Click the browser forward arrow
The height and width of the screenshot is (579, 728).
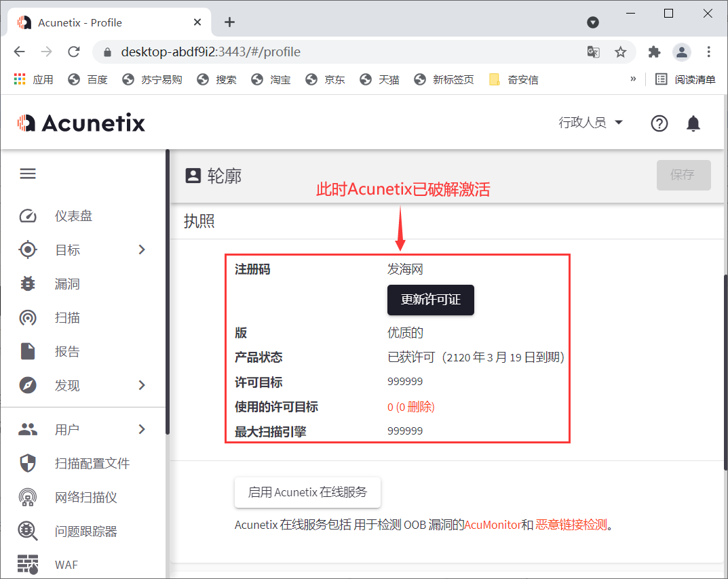46,52
